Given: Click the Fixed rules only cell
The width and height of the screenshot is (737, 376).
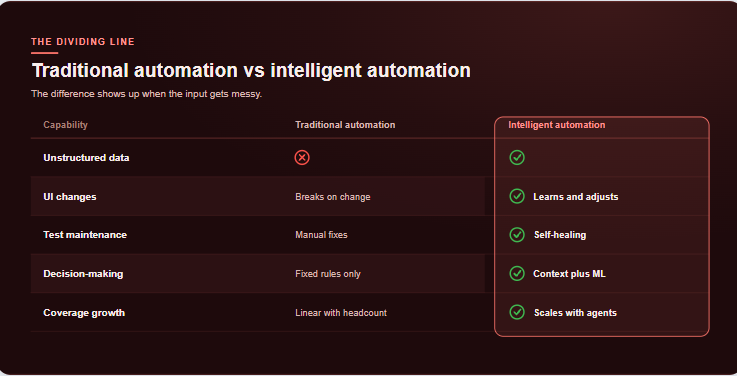Looking at the screenshot, I should tap(328, 274).
